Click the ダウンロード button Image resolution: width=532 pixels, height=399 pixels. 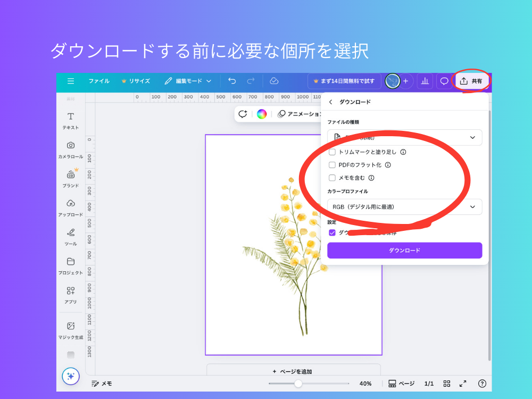[404, 250]
